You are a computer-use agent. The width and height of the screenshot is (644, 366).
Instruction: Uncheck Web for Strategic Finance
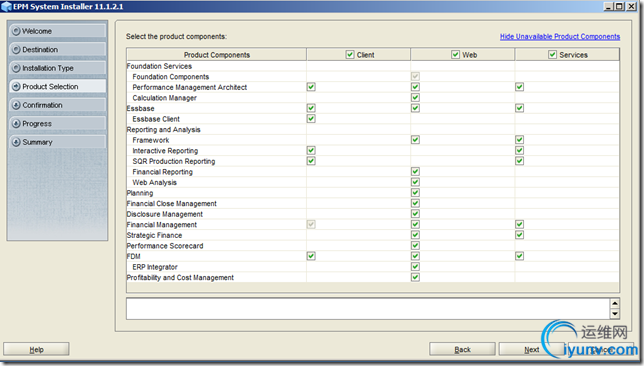click(415, 235)
